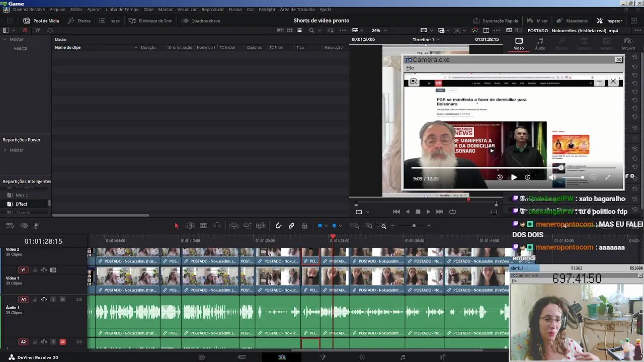Collapse the Master bin in media pool
Image resolution: width=644 pixels, height=362 pixels.
[x=5, y=39]
